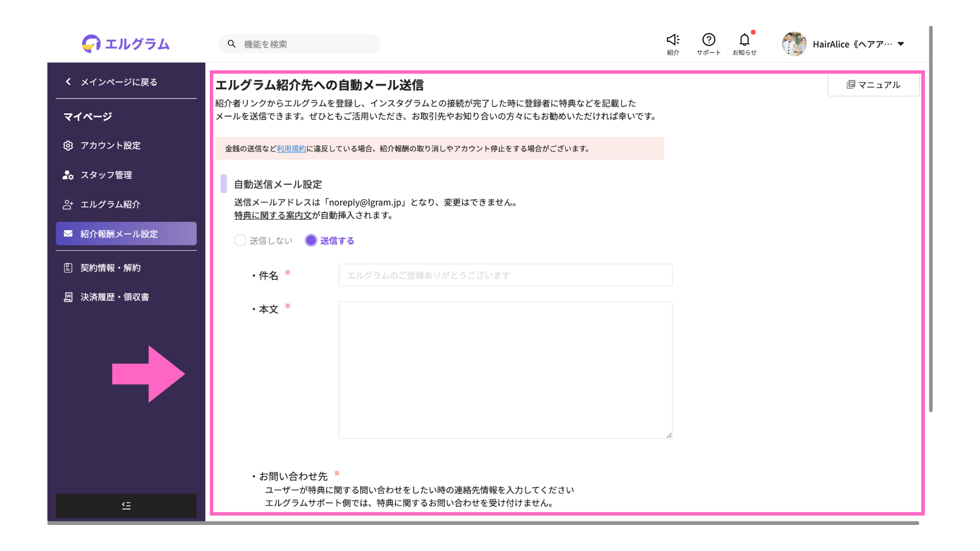Click the back chevron icon in sidebar
This screenshot has width=980, height=551.
pos(68,82)
